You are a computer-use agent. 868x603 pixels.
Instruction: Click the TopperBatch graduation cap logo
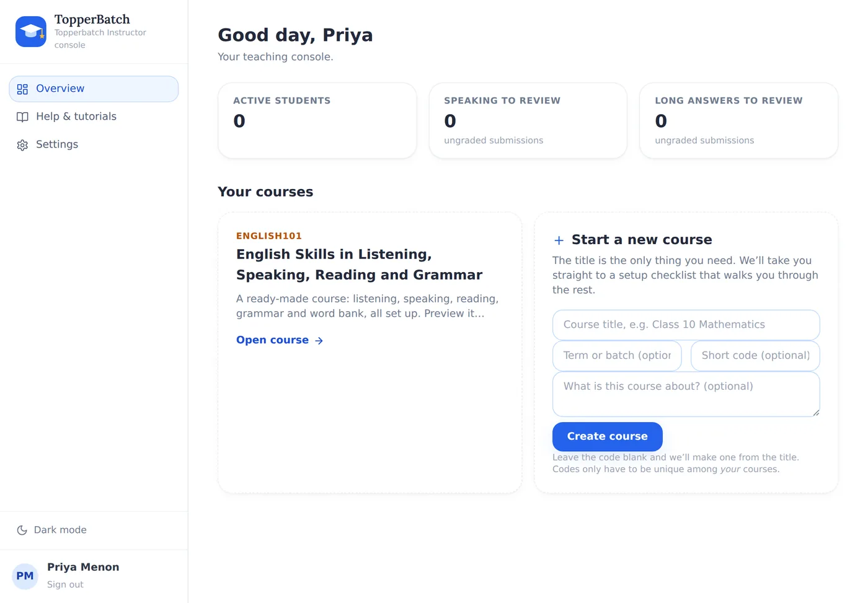point(31,32)
